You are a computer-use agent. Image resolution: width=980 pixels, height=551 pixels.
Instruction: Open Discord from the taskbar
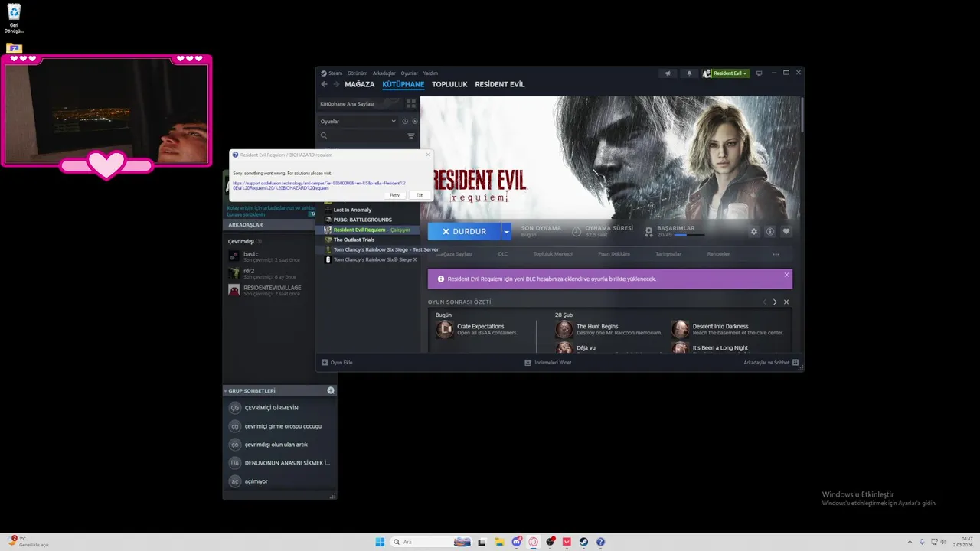(517, 542)
